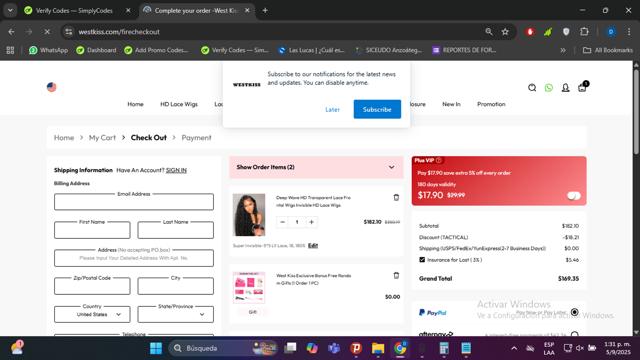Click the Plus VIP info question icon
The height and width of the screenshot is (360, 640).
(x=439, y=160)
